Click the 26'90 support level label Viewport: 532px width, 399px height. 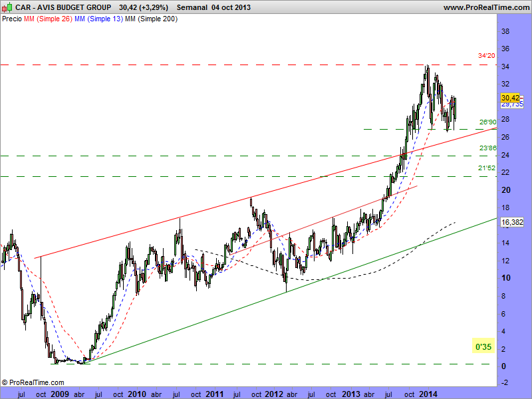487,122
